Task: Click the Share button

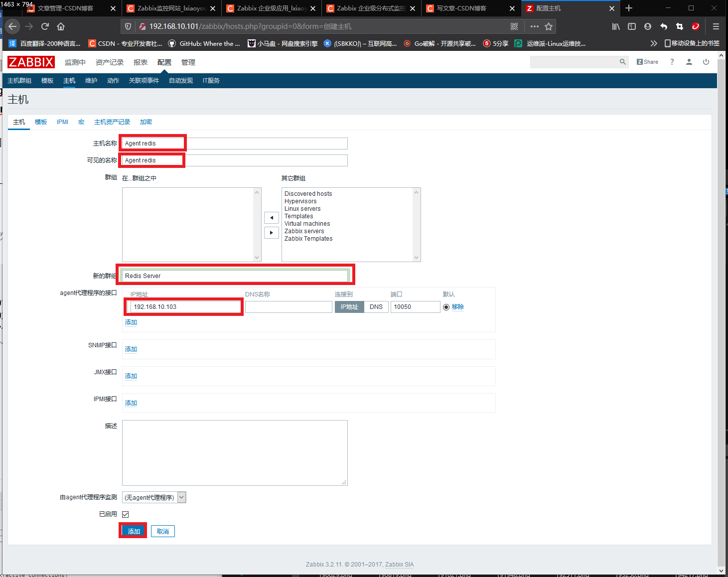Action: [x=647, y=62]
